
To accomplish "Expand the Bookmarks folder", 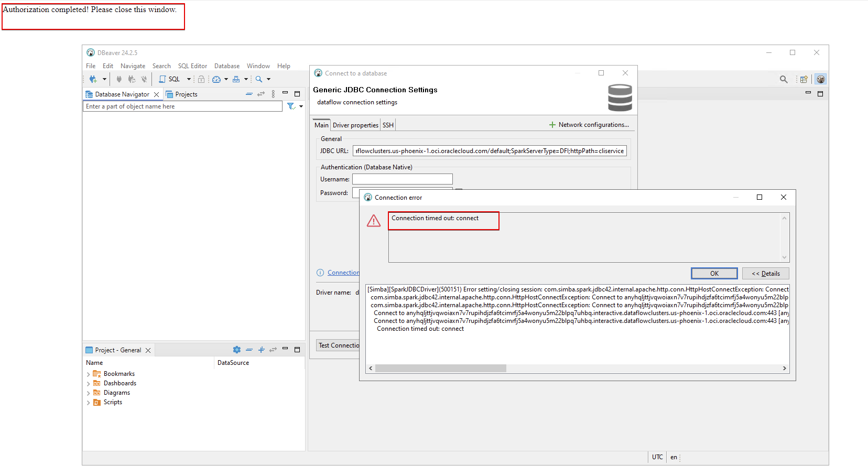I will 88,374.
